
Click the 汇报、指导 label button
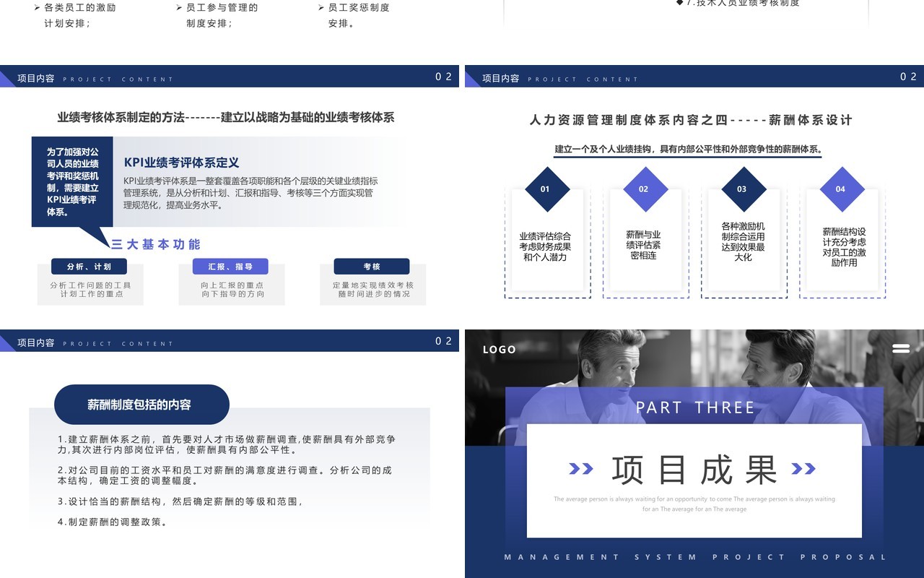230,267
